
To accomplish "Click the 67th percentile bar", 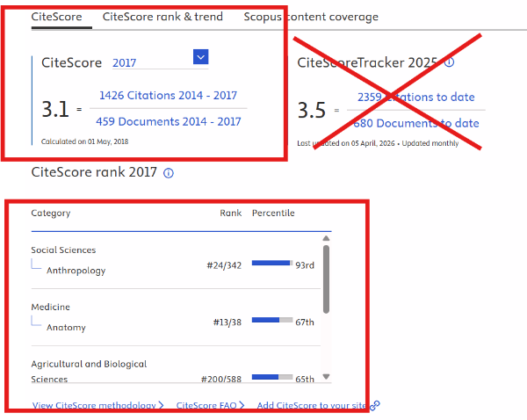I will pyautogui.click(x=272, y=320).
